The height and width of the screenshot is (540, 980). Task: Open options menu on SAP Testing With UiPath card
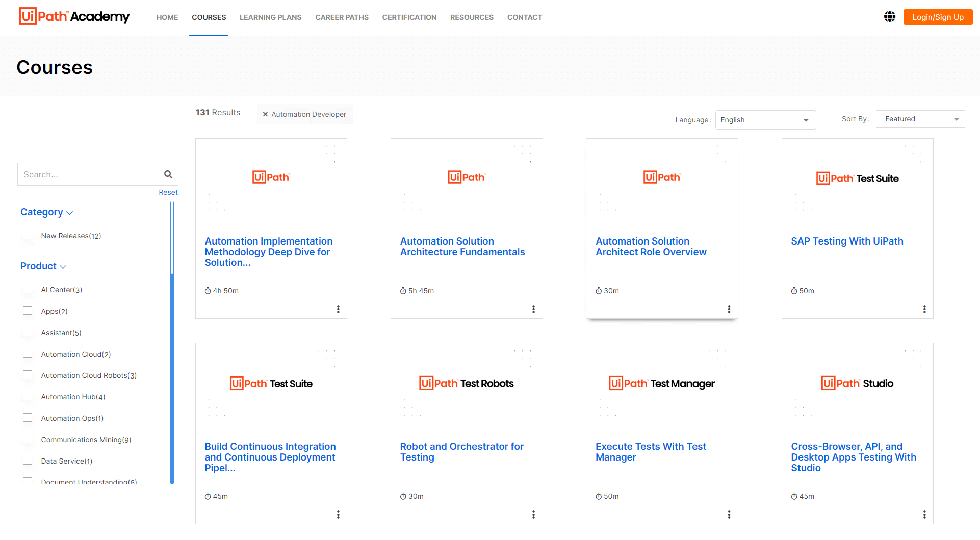924,309
